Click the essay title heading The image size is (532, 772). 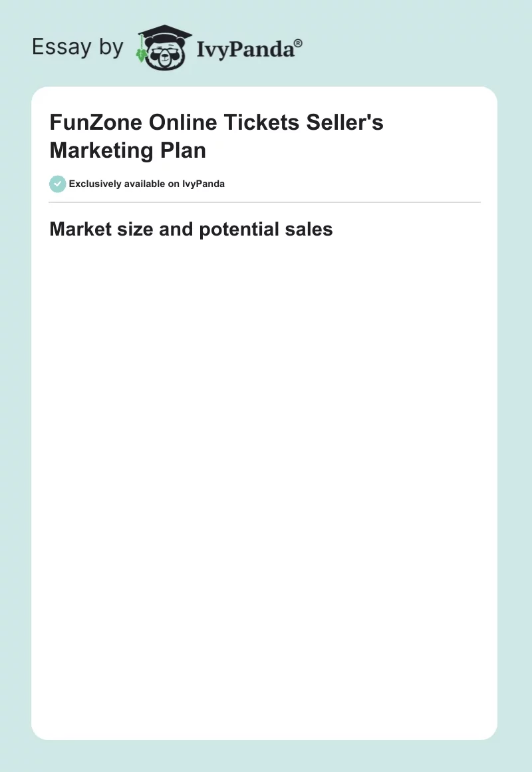tap(216, 136)
